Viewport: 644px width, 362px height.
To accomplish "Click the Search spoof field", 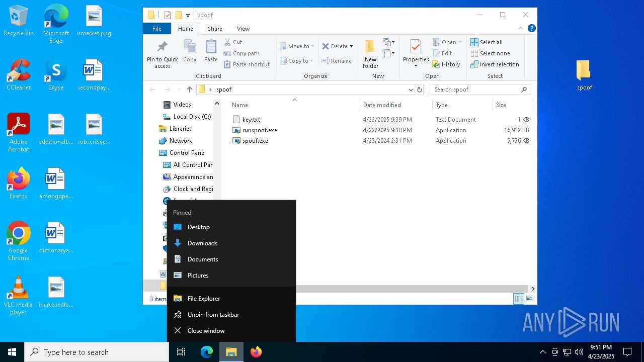I will coord(480,89).
